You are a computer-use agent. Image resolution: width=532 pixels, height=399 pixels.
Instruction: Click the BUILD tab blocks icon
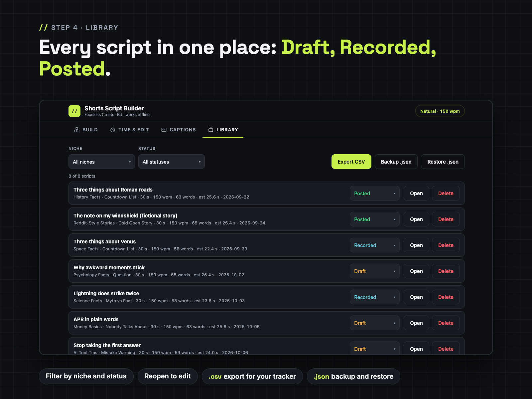[77, 130]
